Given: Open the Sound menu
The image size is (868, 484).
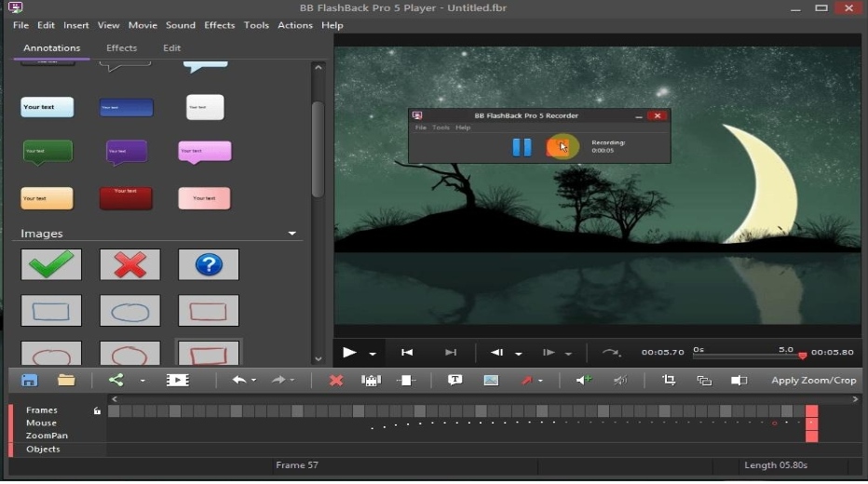Looking at the screenshot, I should click(181, 25).
